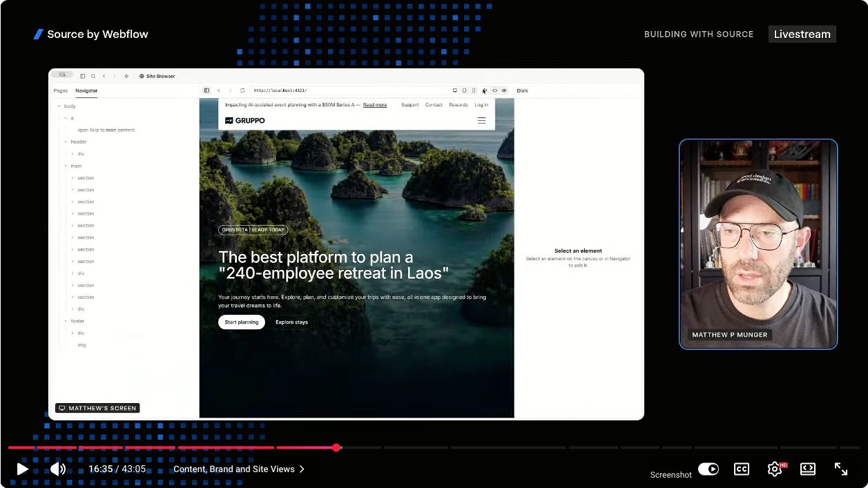Viewport: 868px width, 488px height.
Task: Select the Navigator tab
Action: 86,90
